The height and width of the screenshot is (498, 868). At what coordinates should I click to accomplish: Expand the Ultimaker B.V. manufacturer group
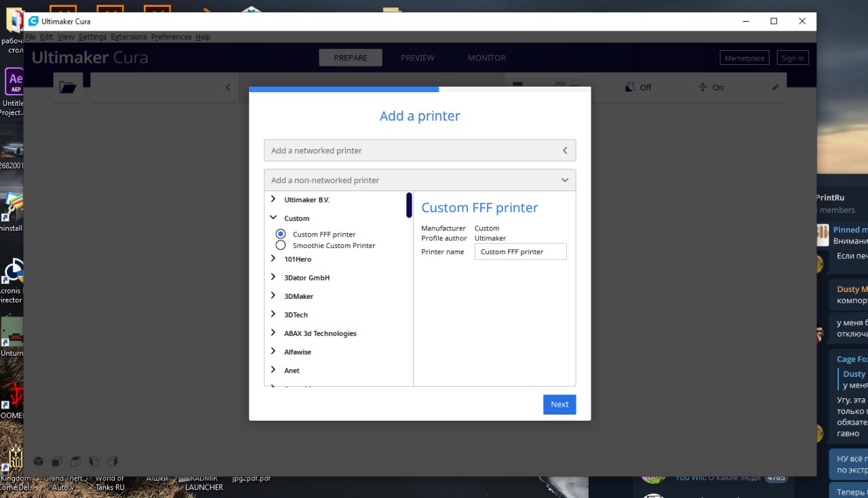click(273, 199)
